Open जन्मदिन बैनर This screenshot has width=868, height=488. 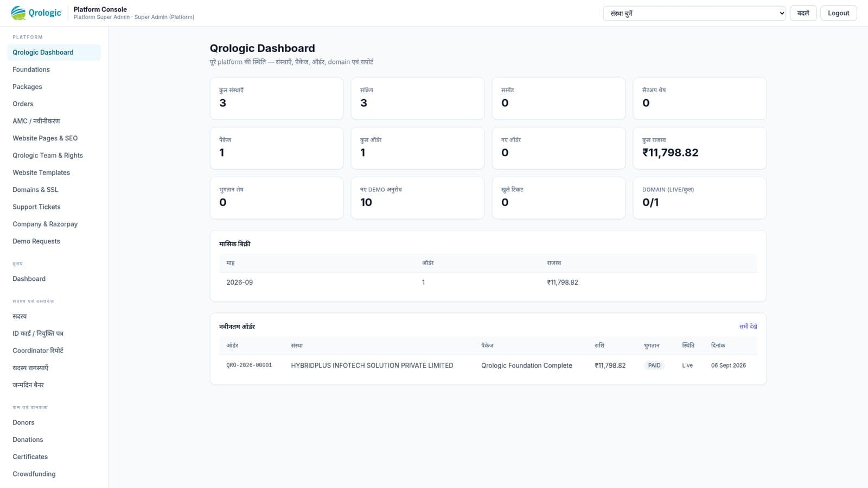coord(54,385)
